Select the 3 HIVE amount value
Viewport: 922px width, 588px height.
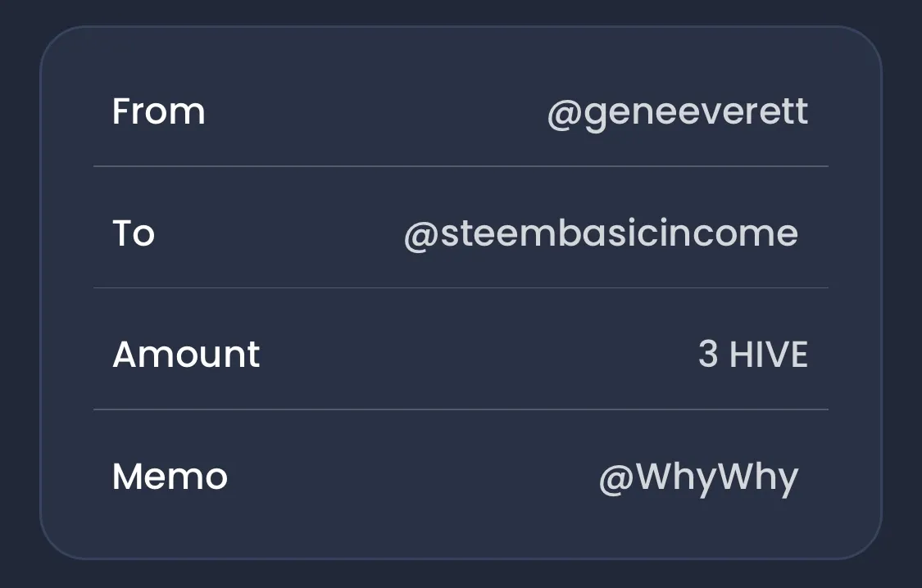pyautogui.click(x=753, y=355)
